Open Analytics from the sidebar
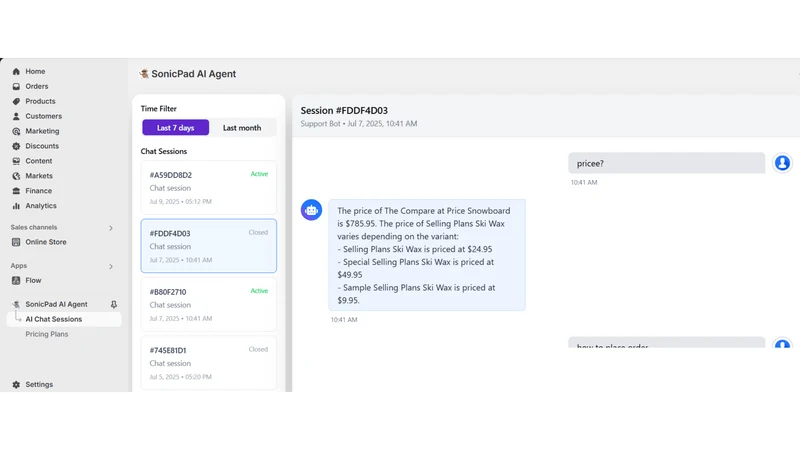Image resolution: width=800 pixels, height=450 pixels. (x=41, y=206)
